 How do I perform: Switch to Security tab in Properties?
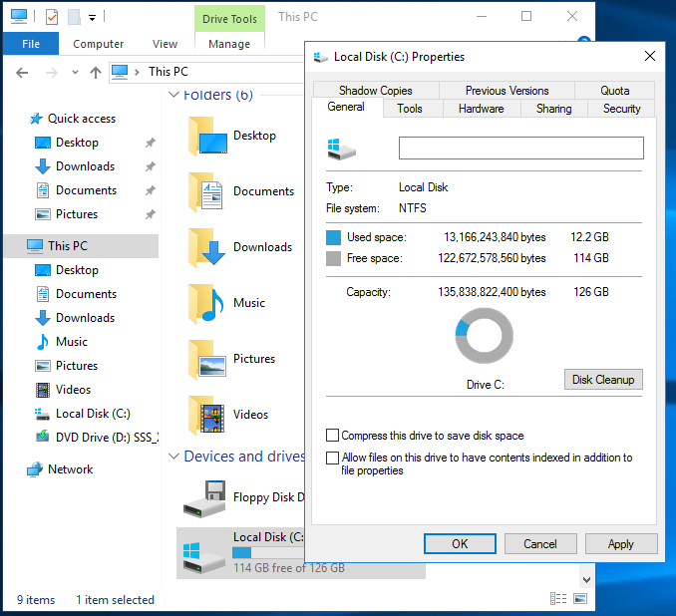tap(622, 109)
